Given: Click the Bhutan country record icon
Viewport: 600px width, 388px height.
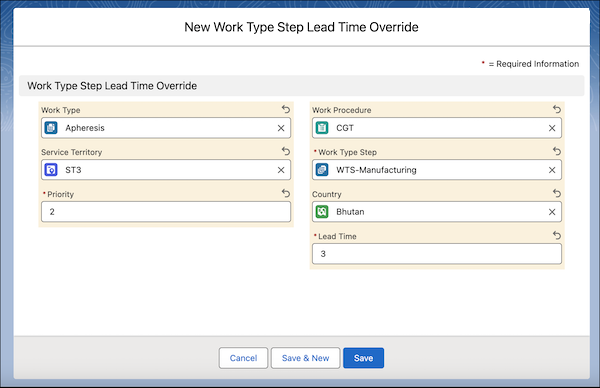Looking at the screenshot, I should click(x=322, y=212).
